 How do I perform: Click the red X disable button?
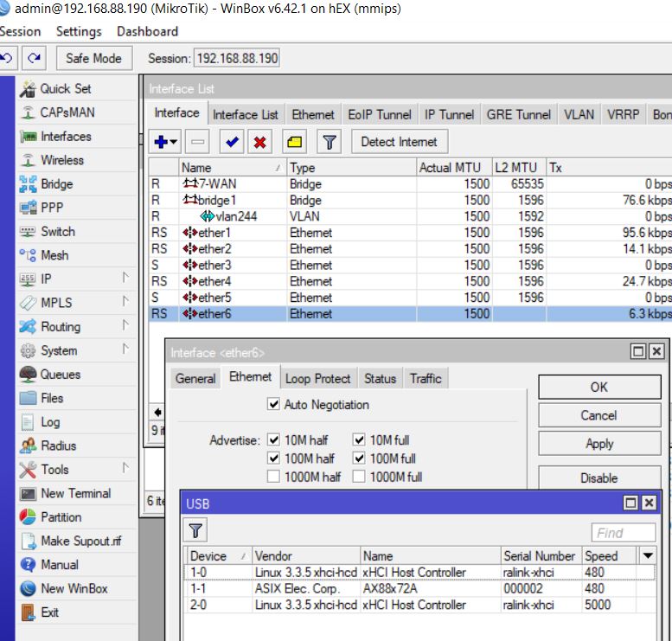259,142
